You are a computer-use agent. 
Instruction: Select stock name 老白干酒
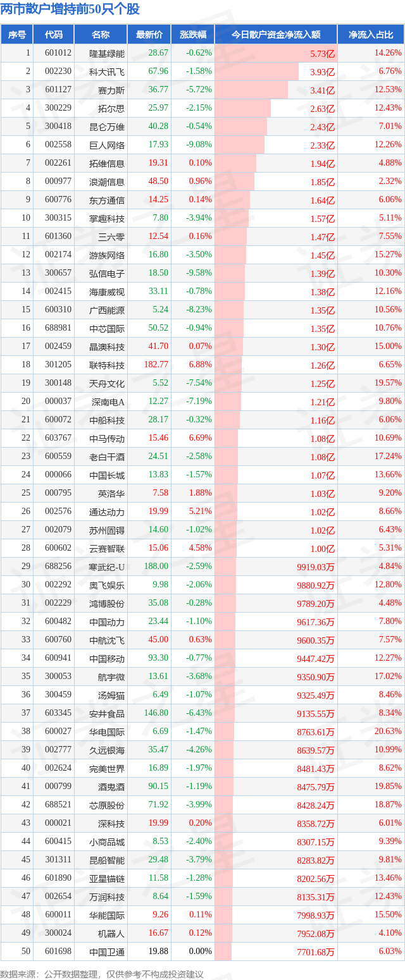click(107, 457)
